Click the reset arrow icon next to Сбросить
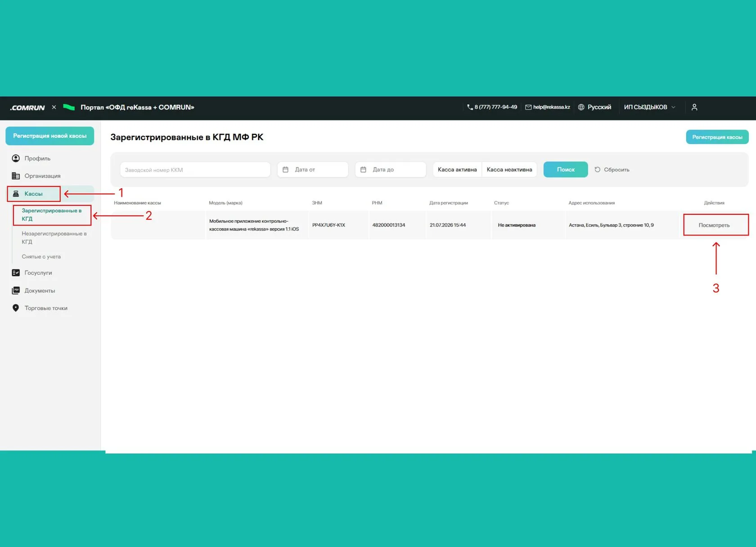The width and height of the screenshot is (756, 547). click(598, 170)
